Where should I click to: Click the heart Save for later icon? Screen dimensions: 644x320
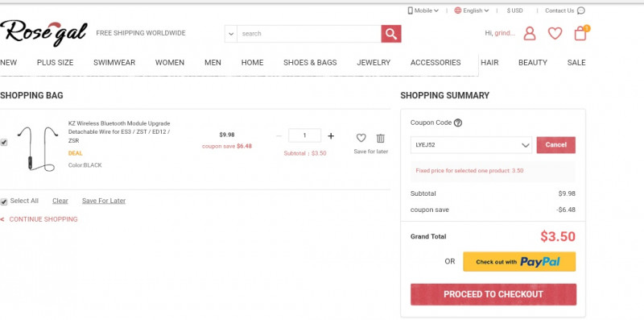361,138
